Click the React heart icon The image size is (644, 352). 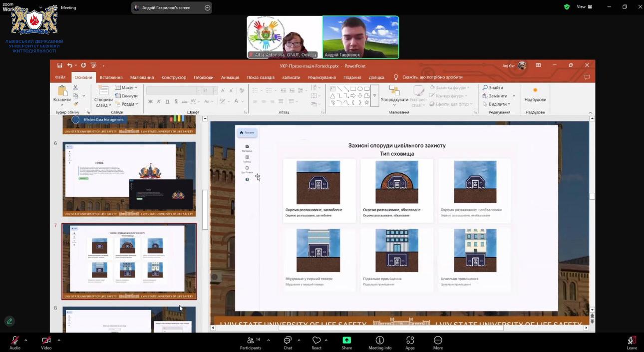click(317, 341)
